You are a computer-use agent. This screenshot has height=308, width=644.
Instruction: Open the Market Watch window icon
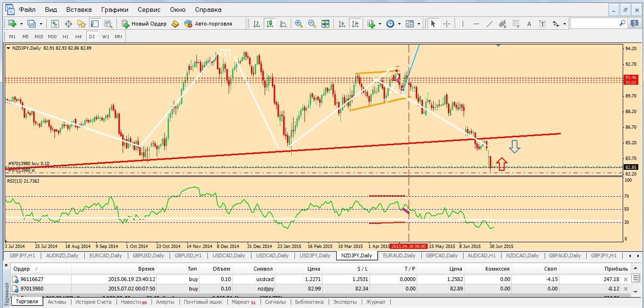tap(55, 24)
